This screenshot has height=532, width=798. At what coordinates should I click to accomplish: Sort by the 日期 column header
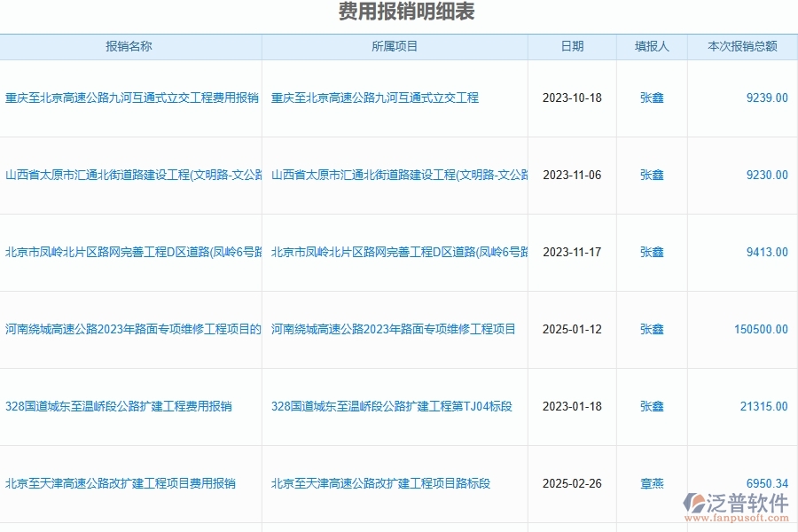(x=572, y=45)
